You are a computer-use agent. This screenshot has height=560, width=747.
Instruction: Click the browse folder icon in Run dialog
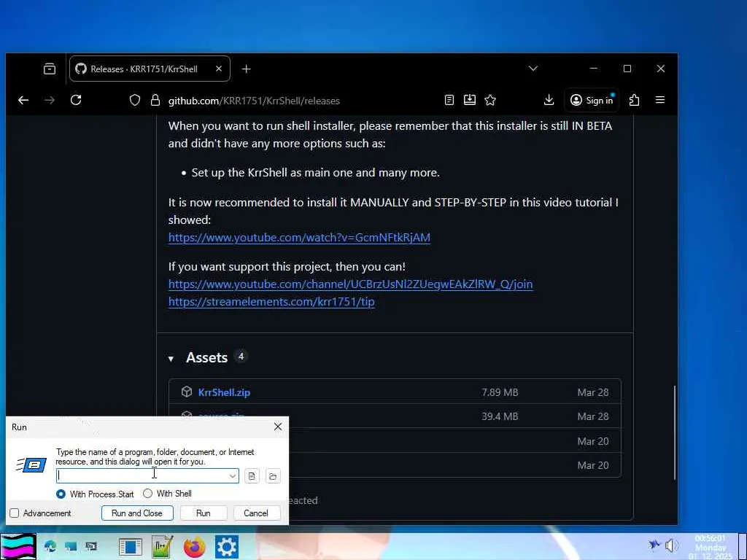click(x=273, y=476)
